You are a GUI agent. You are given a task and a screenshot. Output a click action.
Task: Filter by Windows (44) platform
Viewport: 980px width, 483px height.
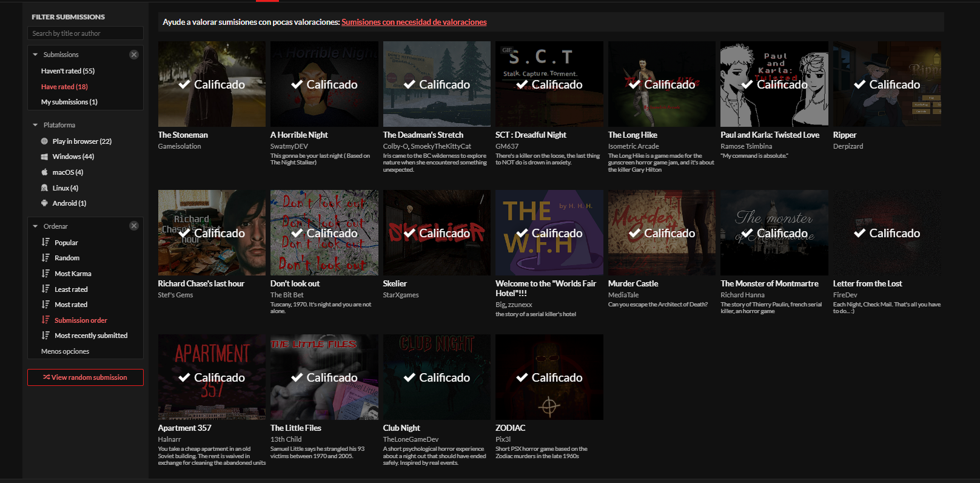point(73,157)
